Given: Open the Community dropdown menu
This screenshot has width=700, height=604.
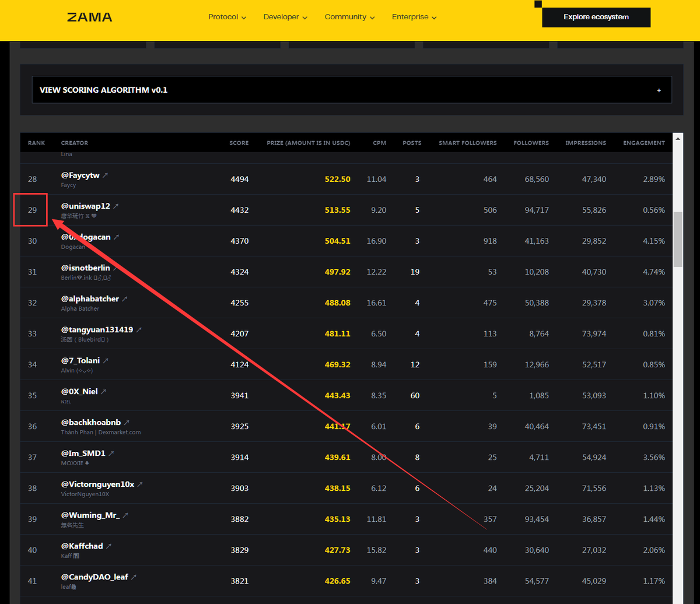Looking at the screenshot, I should (349, 17).
